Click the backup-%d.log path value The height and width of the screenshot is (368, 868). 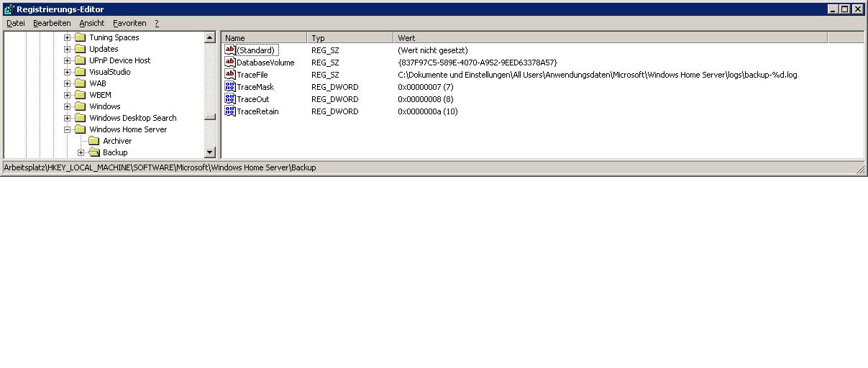(x=598, y=75)
